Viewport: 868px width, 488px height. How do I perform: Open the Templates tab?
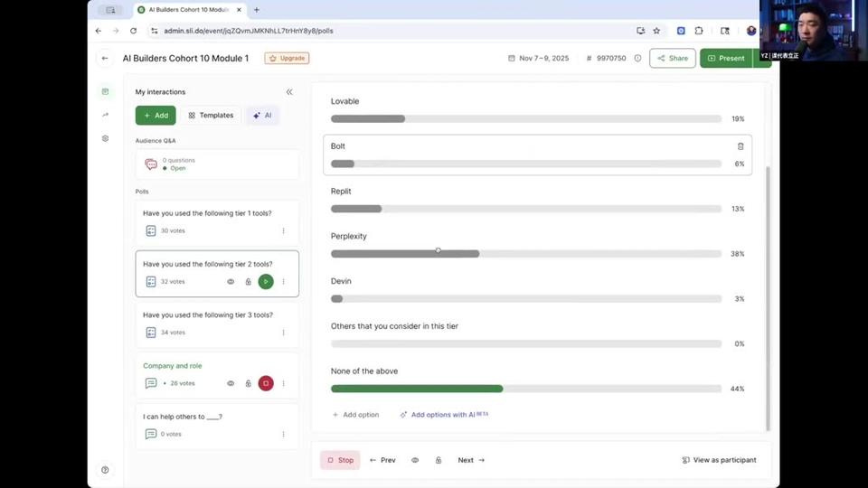coord(211,115)
